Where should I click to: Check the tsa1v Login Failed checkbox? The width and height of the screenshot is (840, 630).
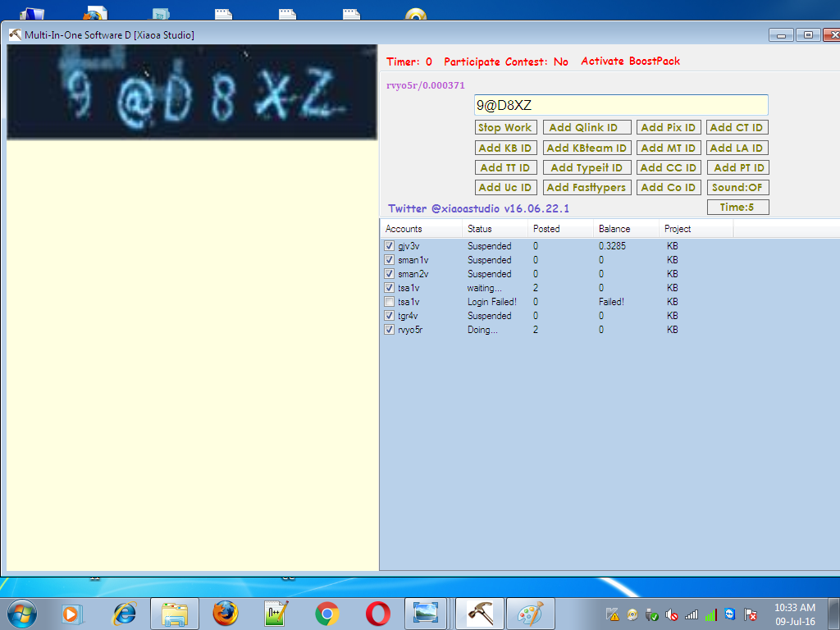(390, 302)
